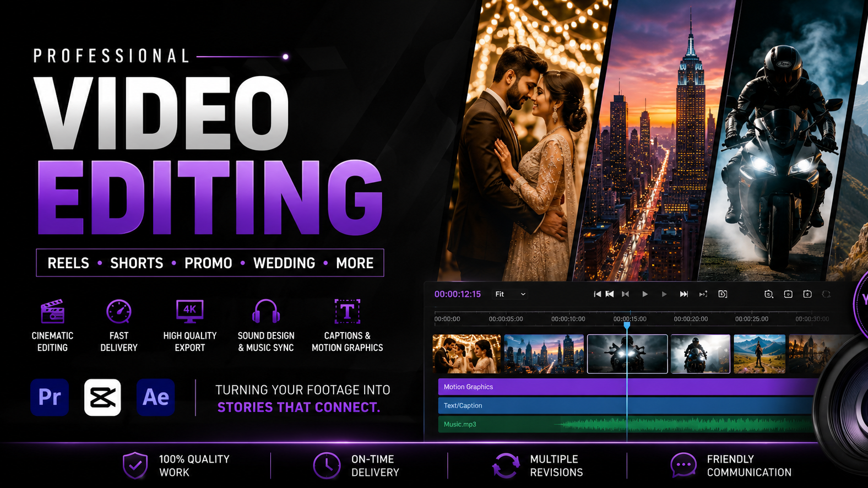The width and height of the screenshot is (868, 488).
Task: Select the mountain hiker clip thumbnail
Action: 759,354
